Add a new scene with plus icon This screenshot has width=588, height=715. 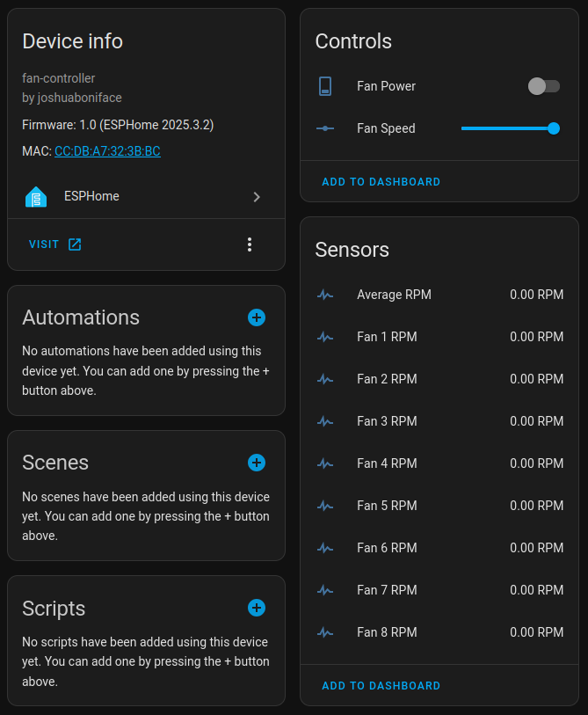point(257,463)
